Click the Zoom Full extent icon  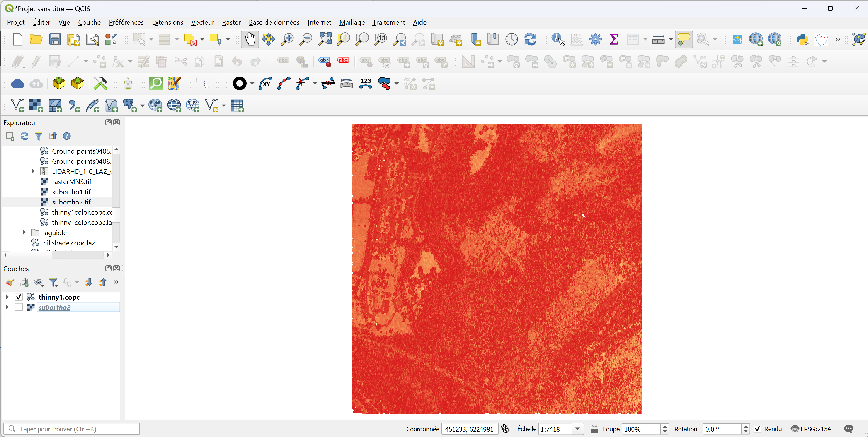tap(325, 39)
